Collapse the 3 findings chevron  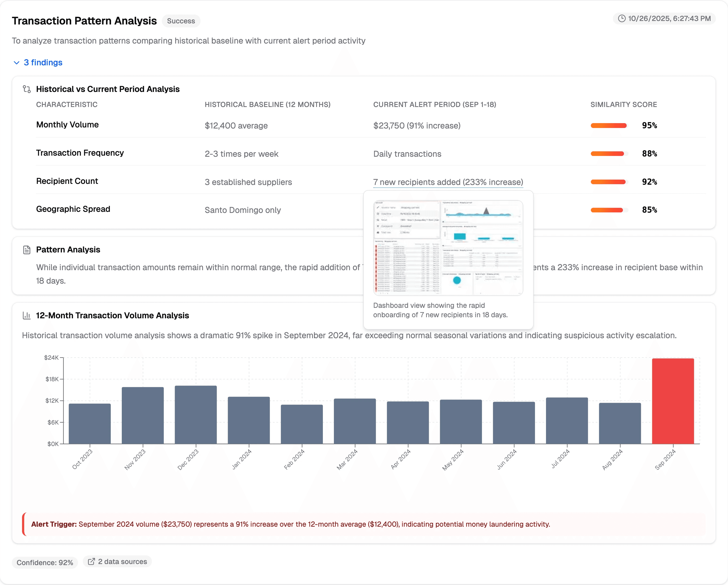16,63
